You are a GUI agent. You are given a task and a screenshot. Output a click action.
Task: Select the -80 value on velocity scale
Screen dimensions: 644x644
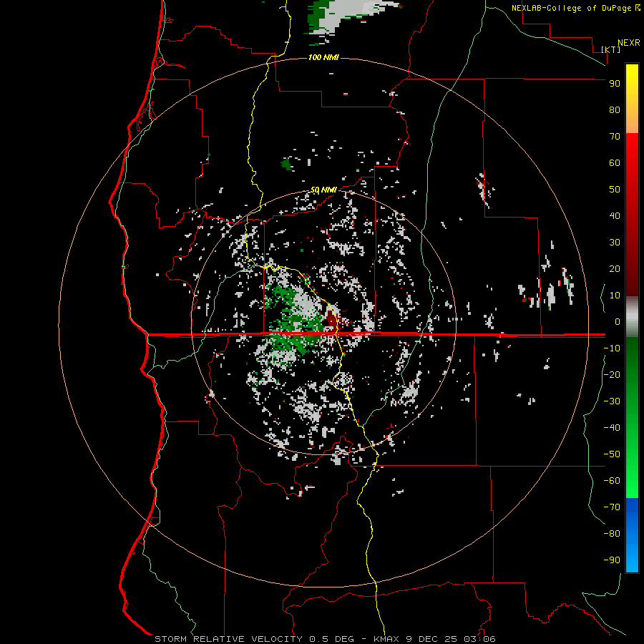[612, 534]
